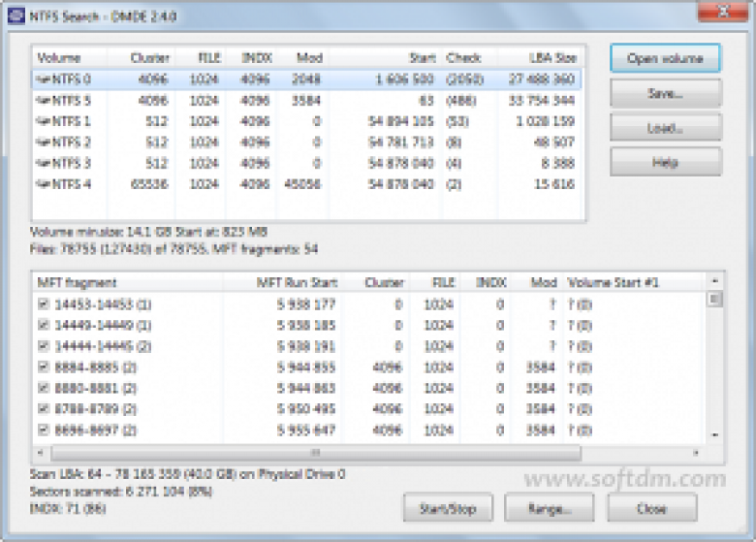Close the NTFS Search window
This screenshot has width=756, height=542.
[723, 12]
